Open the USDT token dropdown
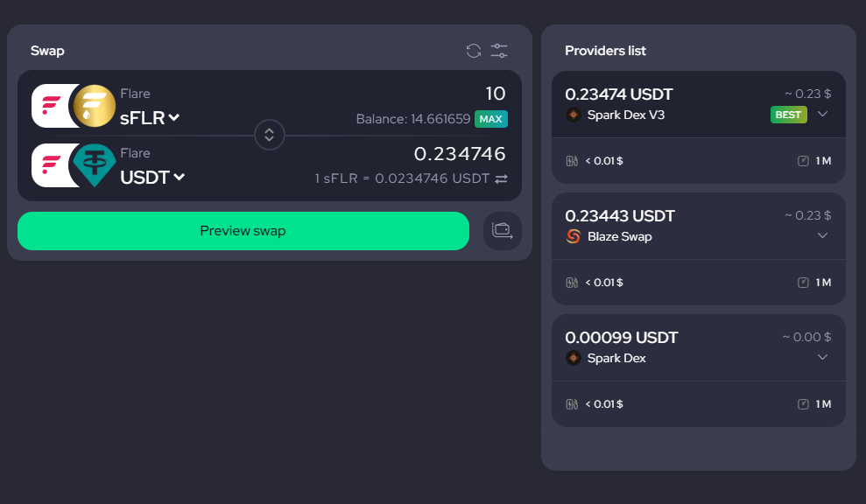Viewport: 866px width, 504px height. [152, 178]
